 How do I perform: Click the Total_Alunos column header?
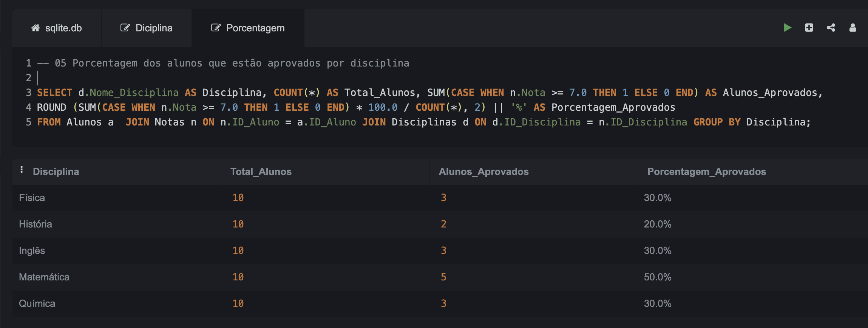click(261, 172)
